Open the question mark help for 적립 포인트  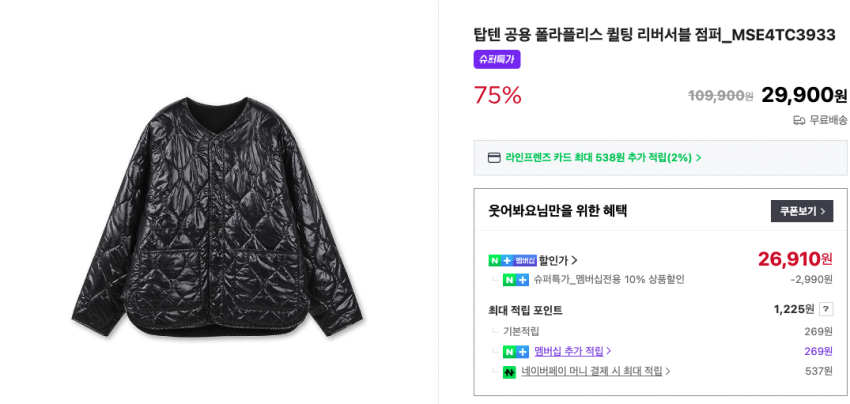pyautogui.click(x=826, y=309)
